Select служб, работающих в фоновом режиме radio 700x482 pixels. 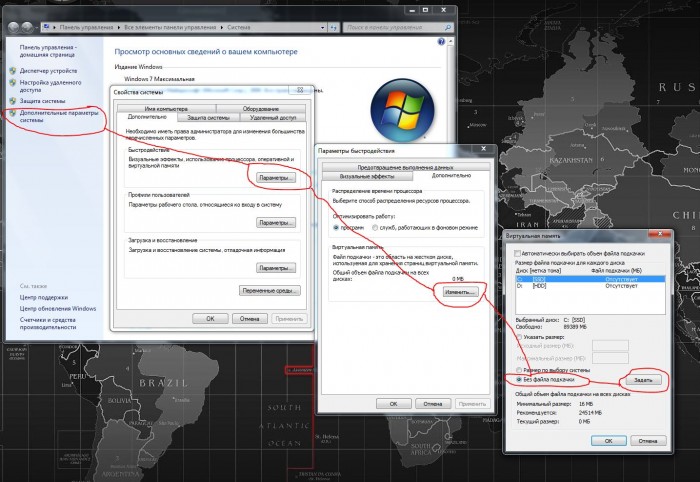(x=375, y=228)
